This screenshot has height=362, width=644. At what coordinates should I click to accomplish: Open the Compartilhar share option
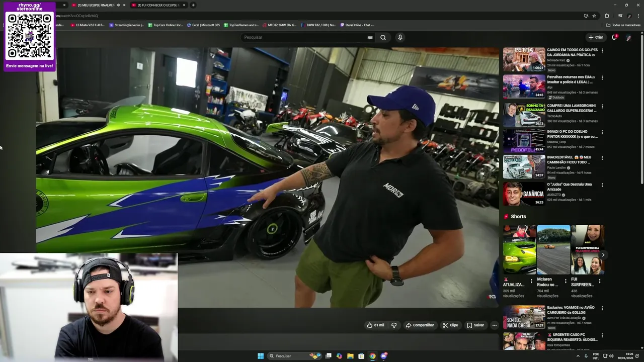tap(420, 325)
